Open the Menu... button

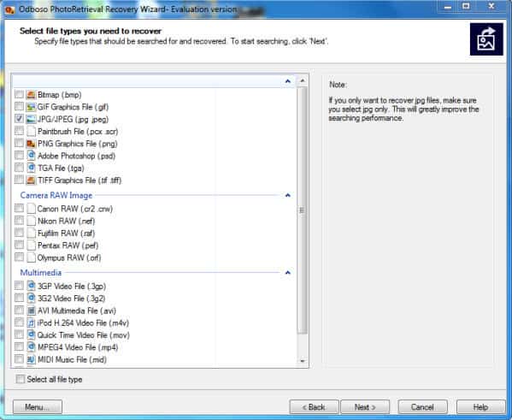[38, 407]
